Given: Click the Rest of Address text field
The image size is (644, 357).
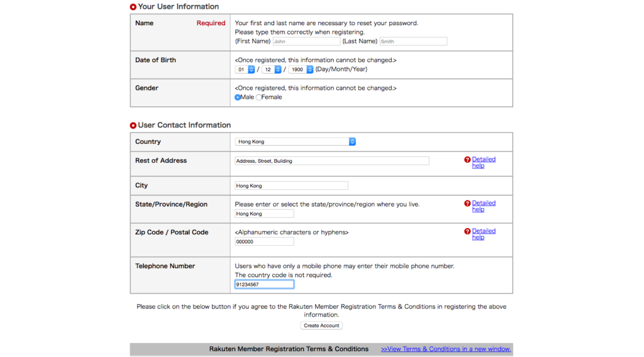Looking at the screenshot, I should 332,161.
